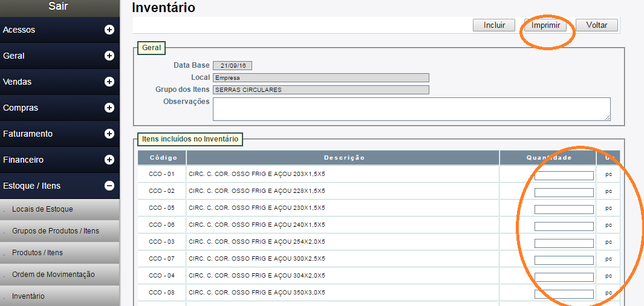The image size is (644, 306).
Task: Click the Imprimir button
Action: pyautogui.click(x=545, y=25)
